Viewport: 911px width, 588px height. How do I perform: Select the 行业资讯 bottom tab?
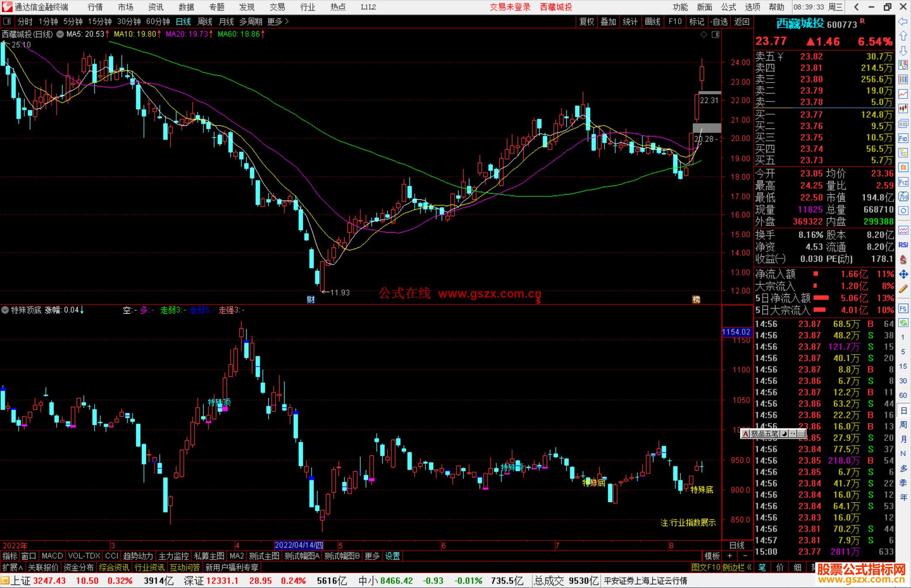[149, 567]
